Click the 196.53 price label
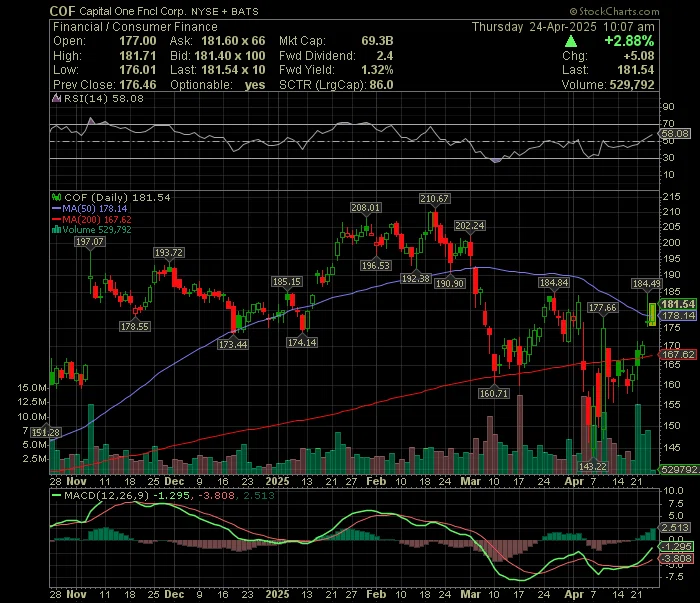700x603 pixels. 375,266
